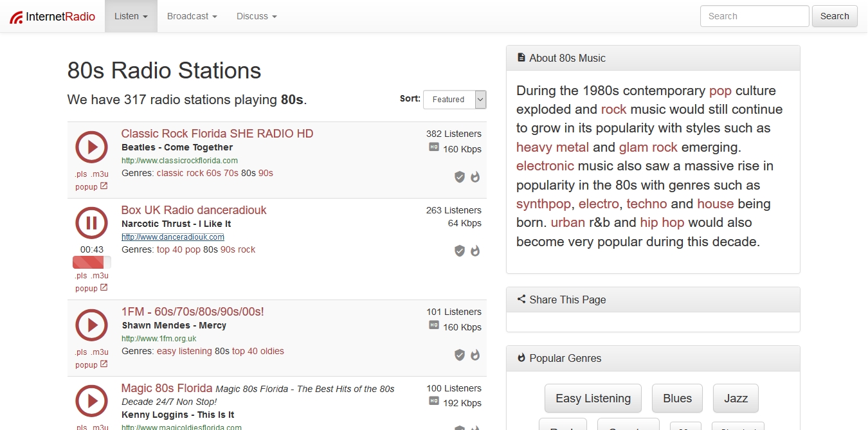Open popup player for Box UK Radio
This screenshot has width=868, height=430.
[91, 288]
